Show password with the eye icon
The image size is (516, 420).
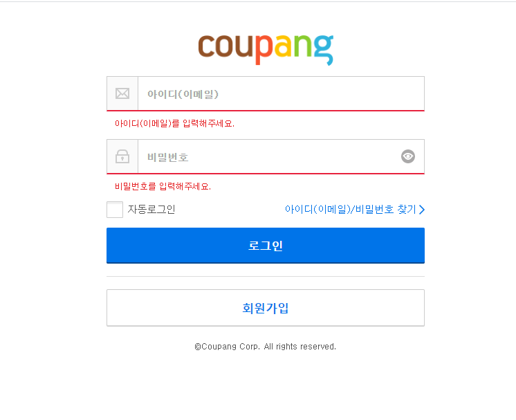coord(408,156)
